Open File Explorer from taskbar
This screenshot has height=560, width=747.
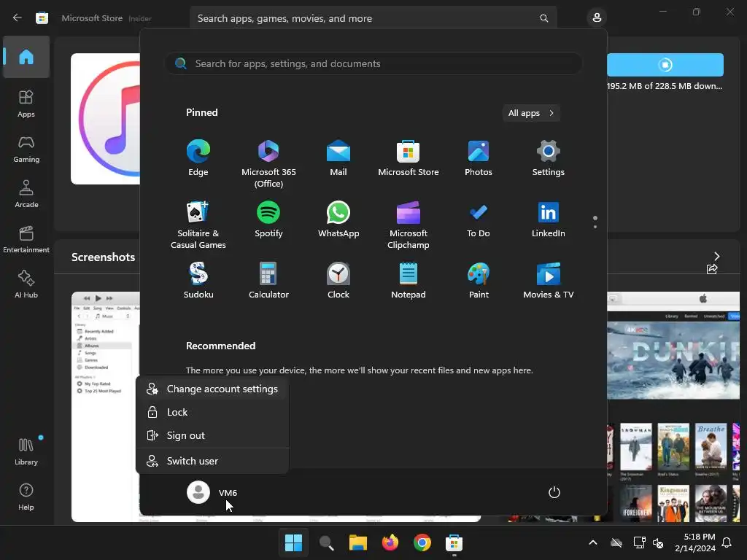click(357, 542)
